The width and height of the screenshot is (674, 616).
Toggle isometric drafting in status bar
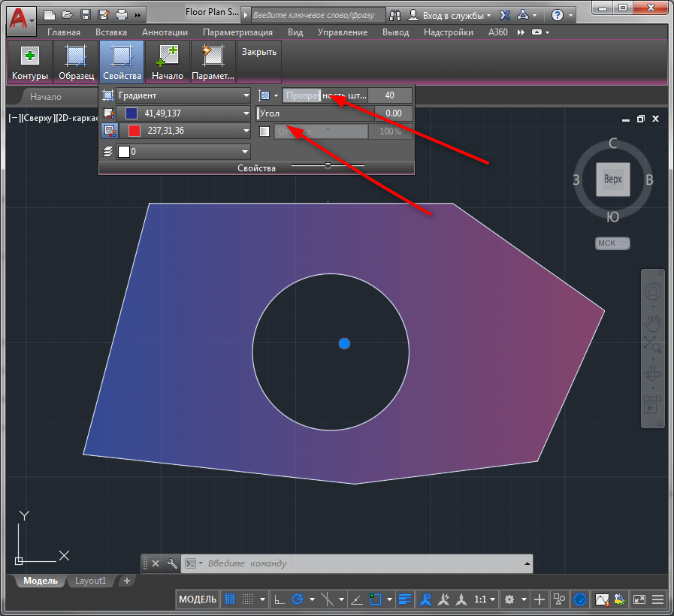327,599
